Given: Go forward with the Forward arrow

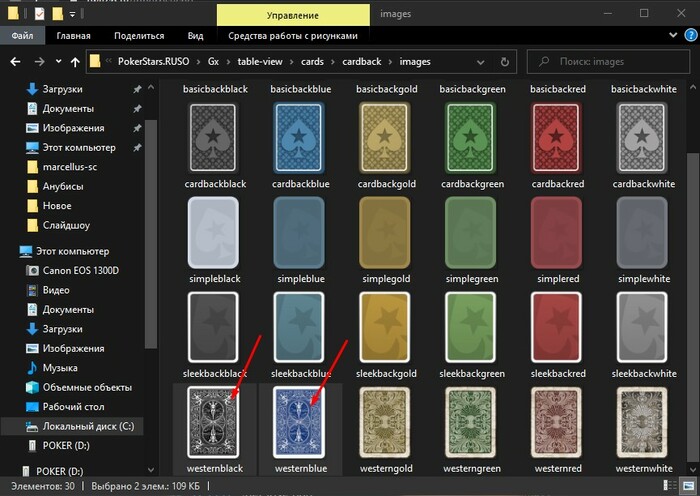Looking at the screenshot, I should coord(39,62).
